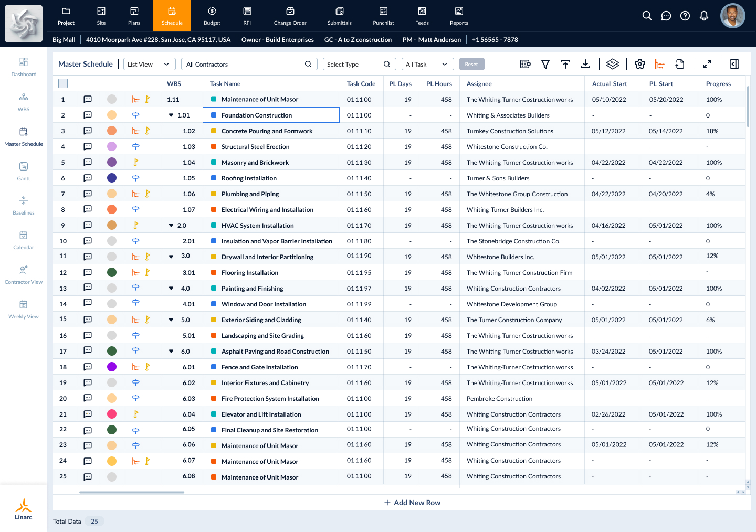Select the orange Gantt chart view icon

[x=660, y=63]
